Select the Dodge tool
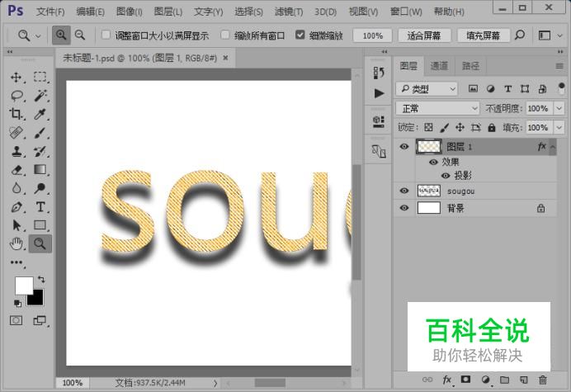 click(x=40, y=188)
